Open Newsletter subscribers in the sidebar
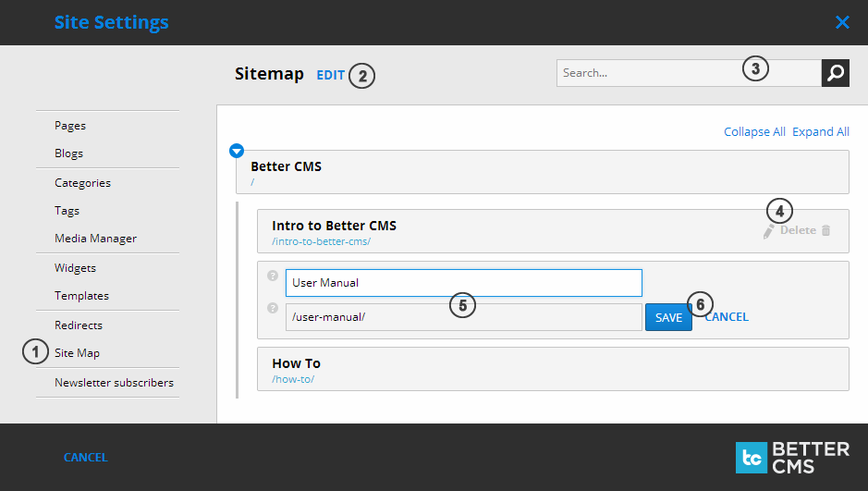This screenshot has height=491, width=868. click(114, 383)
